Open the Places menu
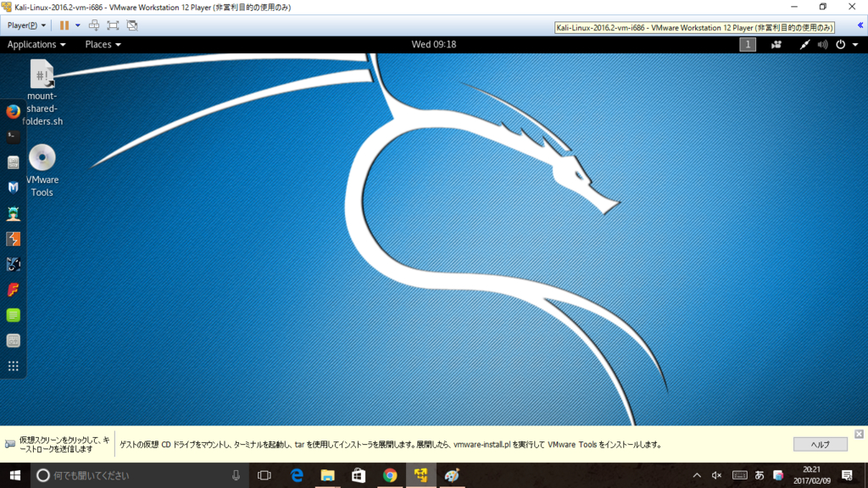The width and height of the screenshot is (868, 488). click(x=103, y=44)
